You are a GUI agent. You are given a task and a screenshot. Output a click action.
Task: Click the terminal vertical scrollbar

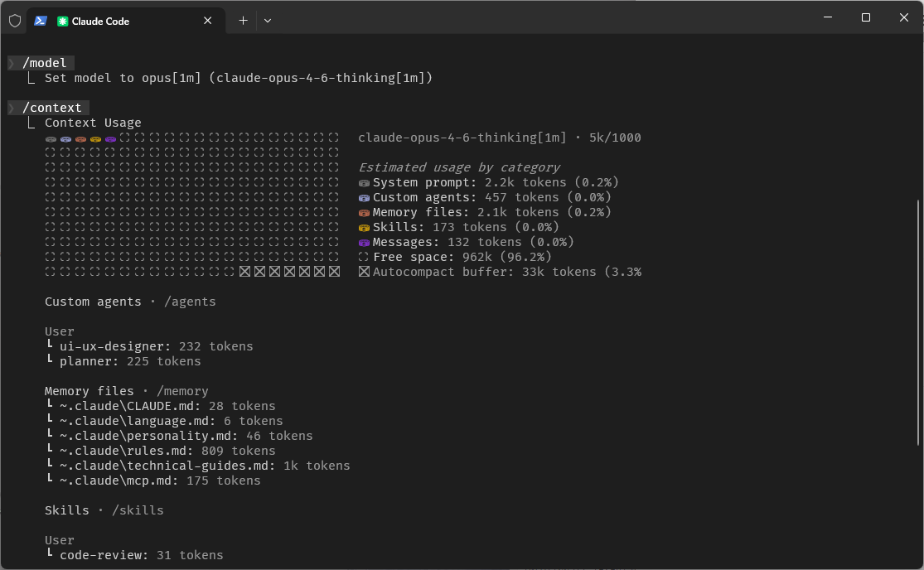tap(918, 322)
